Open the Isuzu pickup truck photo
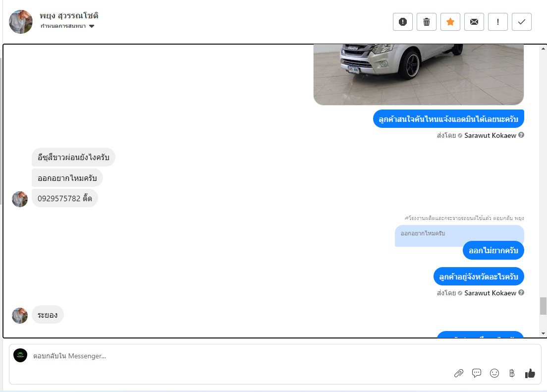Screen dimensions: 547x392 click(419, 74)
